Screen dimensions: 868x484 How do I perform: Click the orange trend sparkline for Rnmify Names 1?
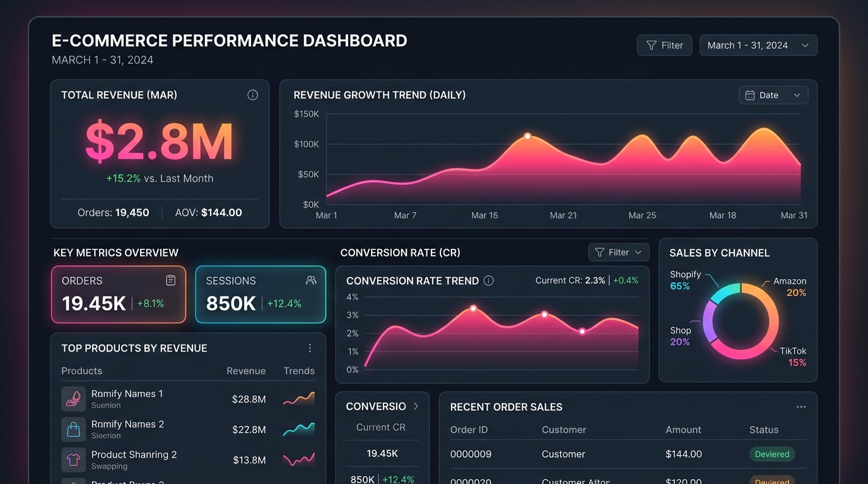(299, 399)
